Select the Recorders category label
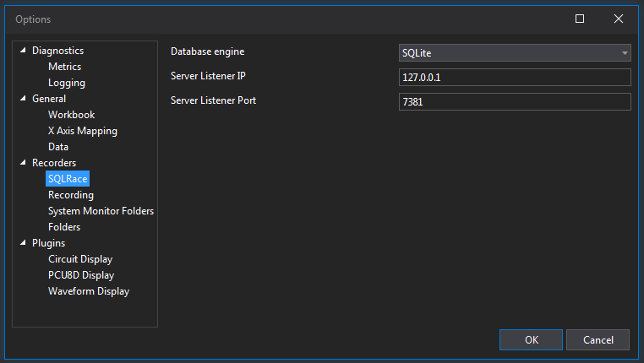Screen dimensions: 644x363 point(54,163)
